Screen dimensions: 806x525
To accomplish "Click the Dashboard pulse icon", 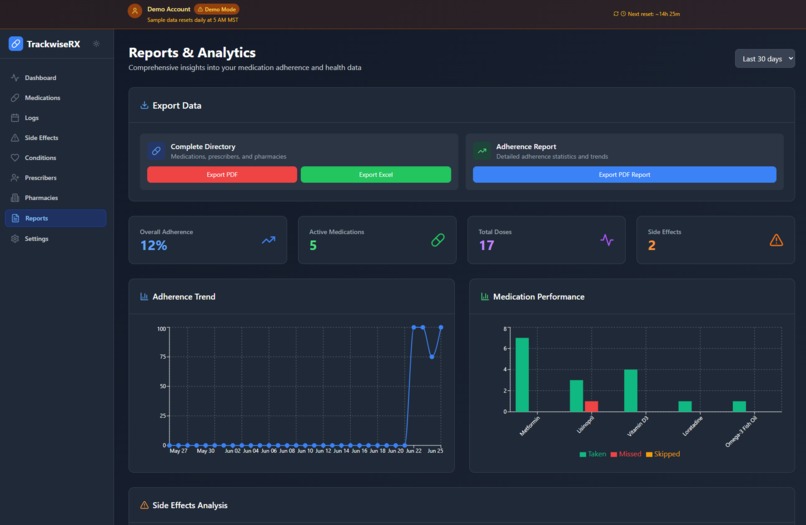I will click(15, 78).
